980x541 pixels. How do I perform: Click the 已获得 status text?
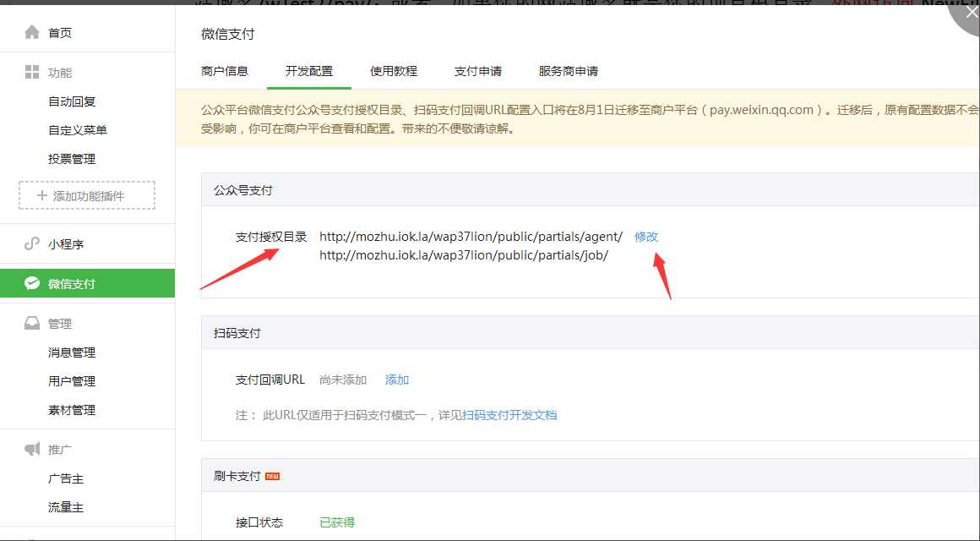click(x=337, y=522)
